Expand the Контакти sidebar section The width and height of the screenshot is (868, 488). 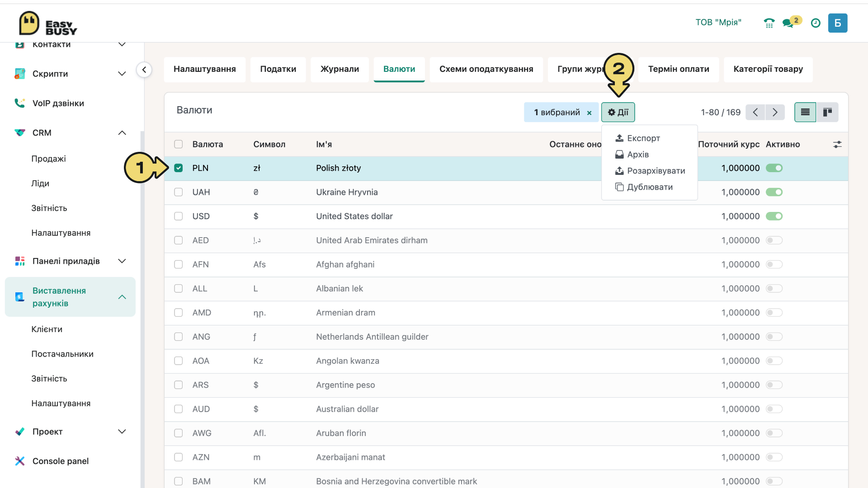[122, 44]
